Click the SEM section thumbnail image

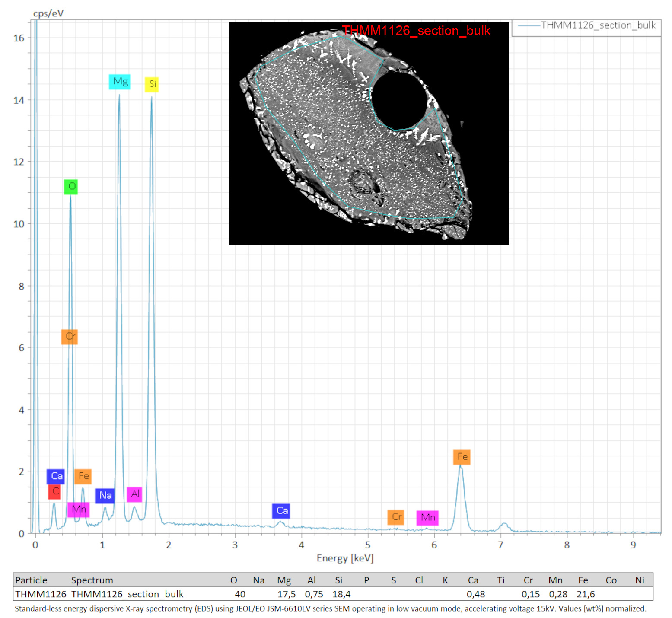tap(369, 134)
